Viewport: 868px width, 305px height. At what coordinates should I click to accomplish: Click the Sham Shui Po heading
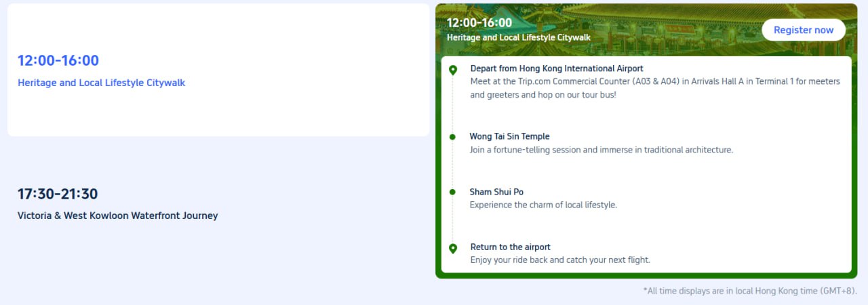pos(496,192)
